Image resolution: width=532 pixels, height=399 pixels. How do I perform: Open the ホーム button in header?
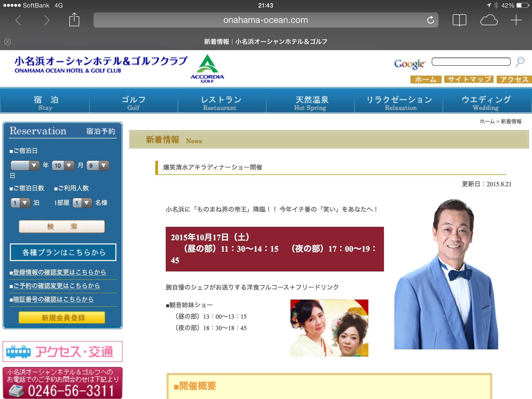tap(426, 79)
